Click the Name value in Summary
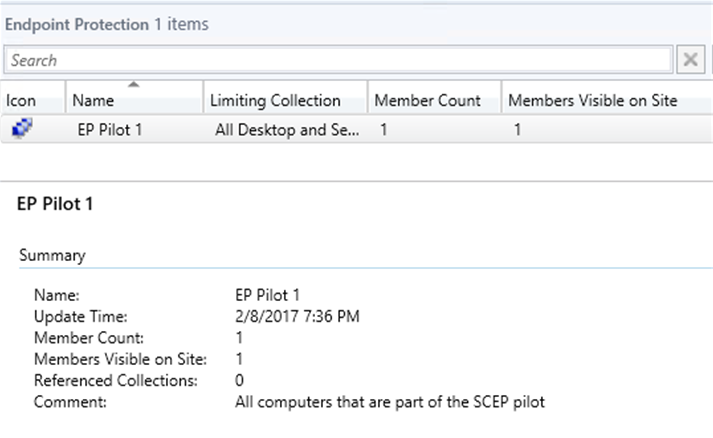The height and width of the screenshot is (438, 713). click(264, 296)
